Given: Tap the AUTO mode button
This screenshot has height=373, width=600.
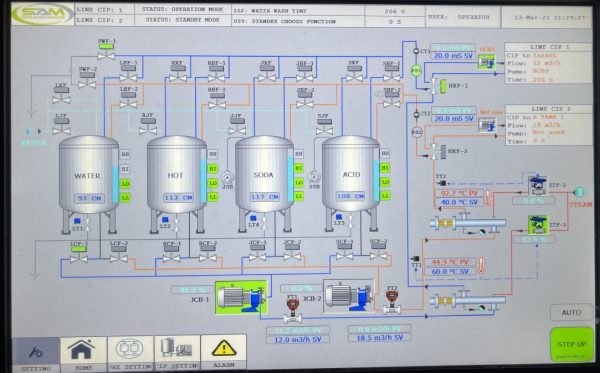Looking at the screenshot, I should click(571, 313).
